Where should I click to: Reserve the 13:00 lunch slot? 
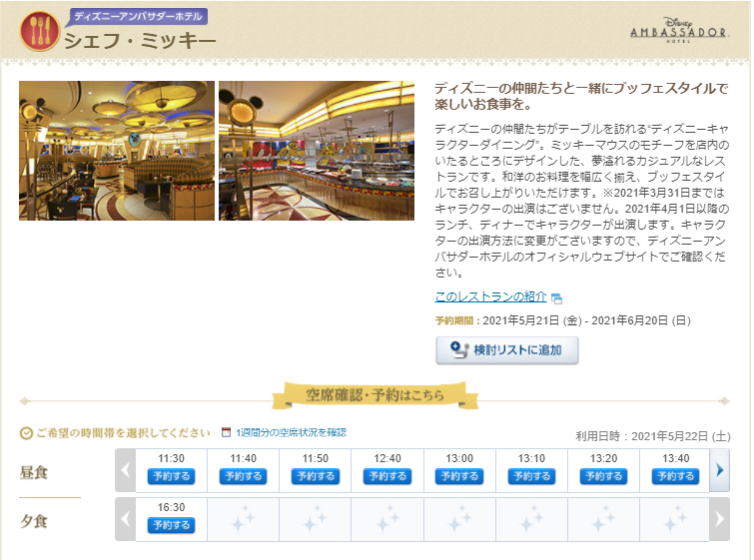point(459,476)
